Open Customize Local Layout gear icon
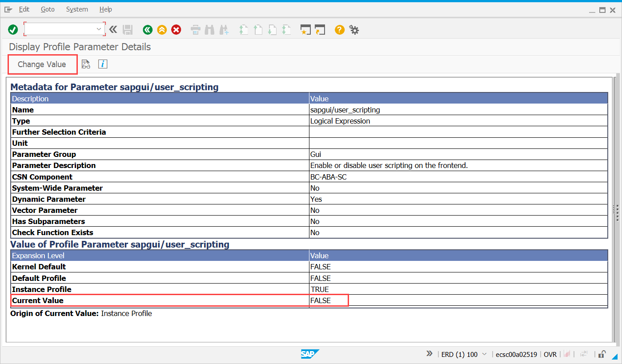This screenshot has height=364, width=622. point(354,30)
